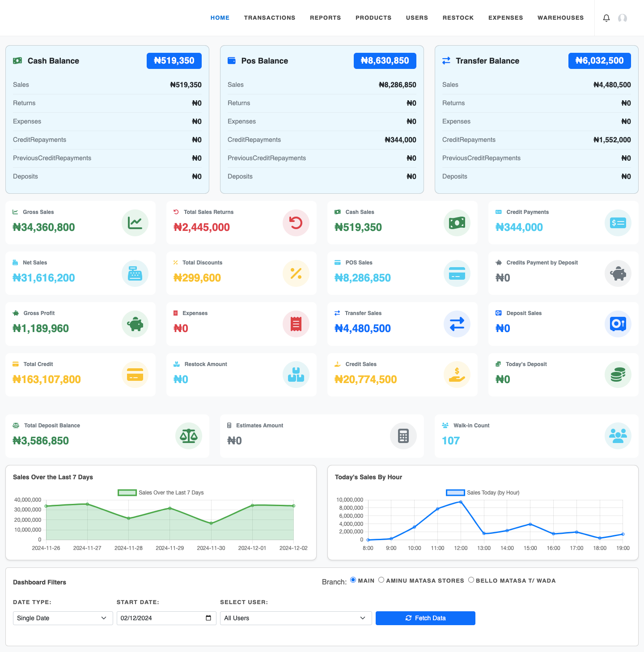Click the Gross Sales chart icon
644x652 pixels.
coord(135,222)
